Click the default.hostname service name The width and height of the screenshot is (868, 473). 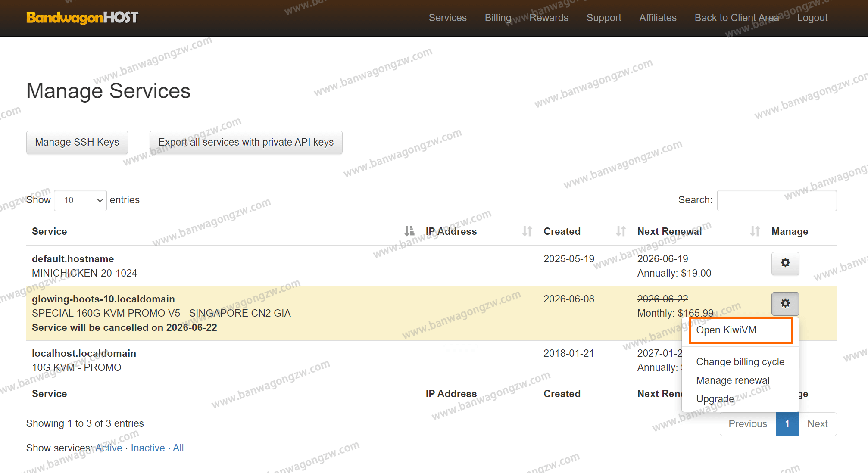(73, 259)
